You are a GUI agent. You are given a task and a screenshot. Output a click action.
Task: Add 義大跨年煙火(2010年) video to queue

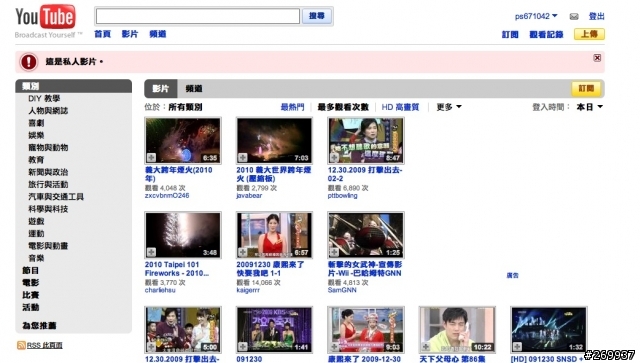point(151,158)
